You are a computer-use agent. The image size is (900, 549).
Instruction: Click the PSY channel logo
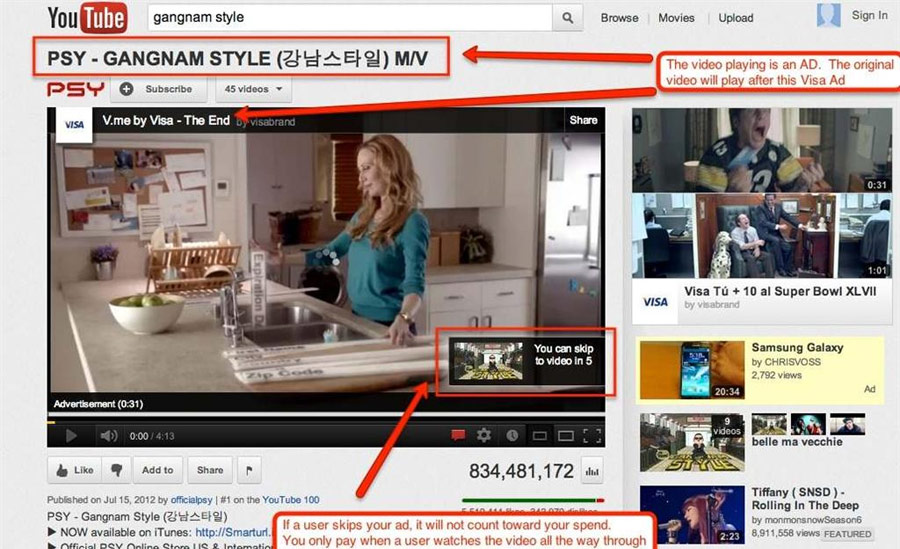(x=76, y=89)
